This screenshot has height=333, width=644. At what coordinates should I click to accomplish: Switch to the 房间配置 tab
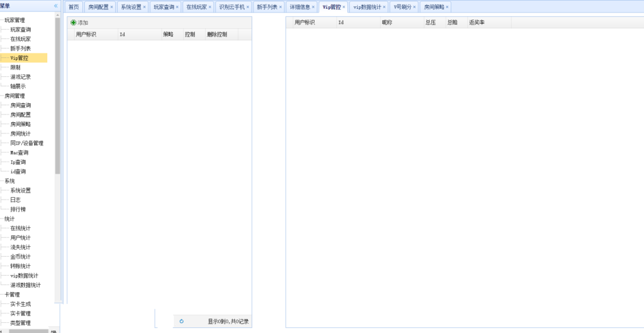99,7
